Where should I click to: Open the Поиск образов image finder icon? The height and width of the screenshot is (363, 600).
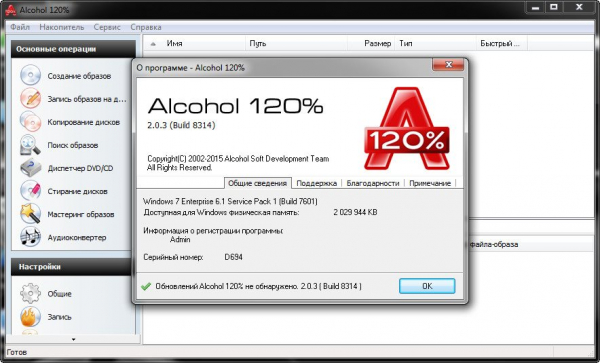pos(30,145)
